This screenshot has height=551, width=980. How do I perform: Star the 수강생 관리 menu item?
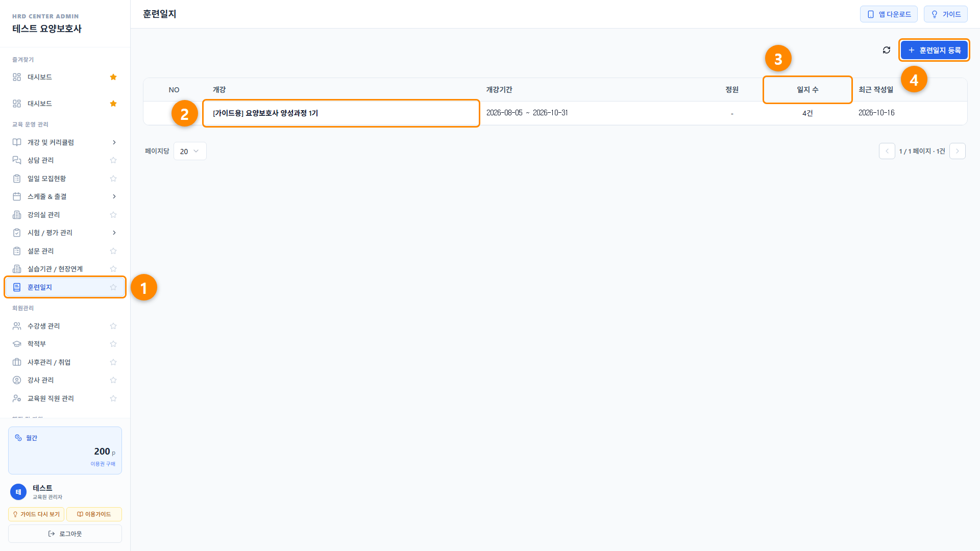(x=113, y=326)
